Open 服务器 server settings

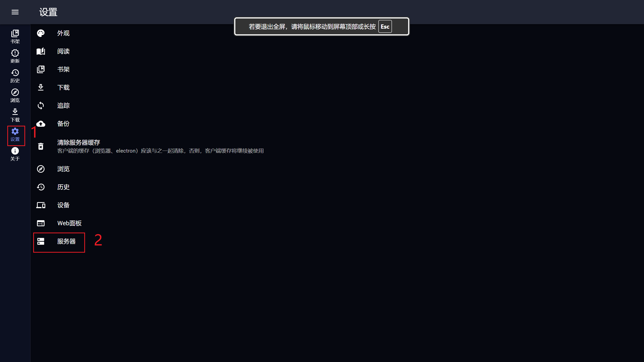pyautogui.click(x=66, y=241)
